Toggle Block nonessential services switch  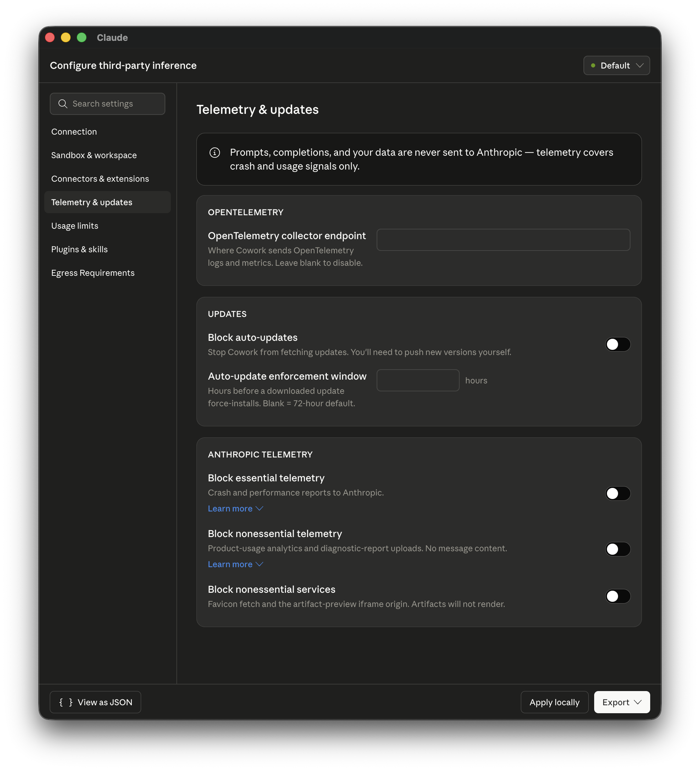pos(617,596)
